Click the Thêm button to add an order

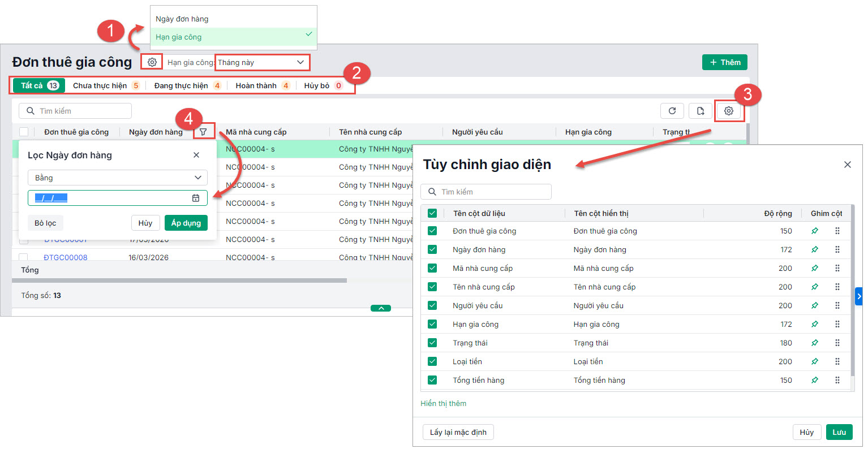click(725, 62)
